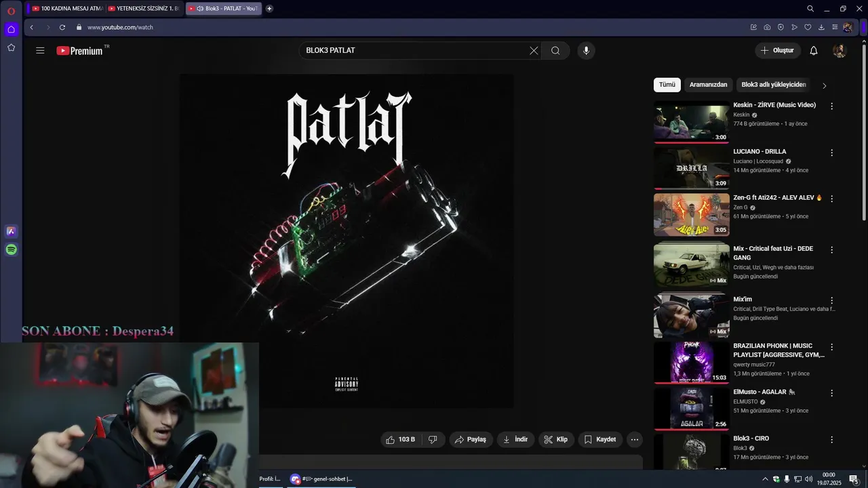Select the Aramanızdan filter chip
The height and width of the screenshot is (488, 868).
[708, 85]
